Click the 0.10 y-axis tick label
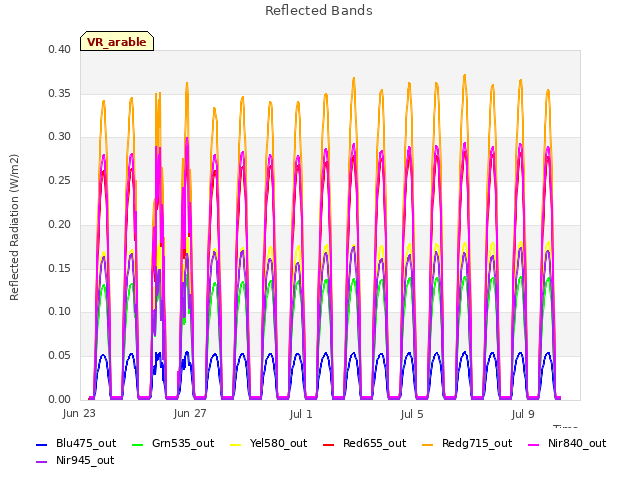This screenshot has width=640, height=480. tap(60, 311)
